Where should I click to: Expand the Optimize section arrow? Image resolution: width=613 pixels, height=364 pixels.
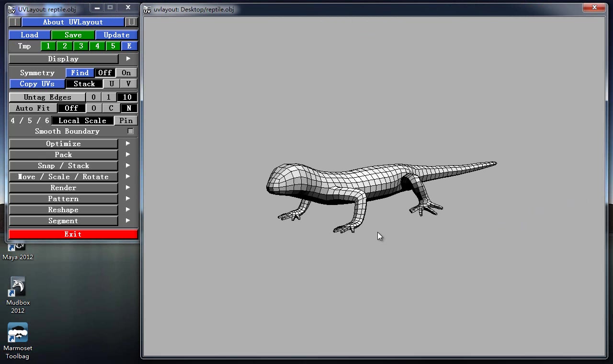click(128, 144)
